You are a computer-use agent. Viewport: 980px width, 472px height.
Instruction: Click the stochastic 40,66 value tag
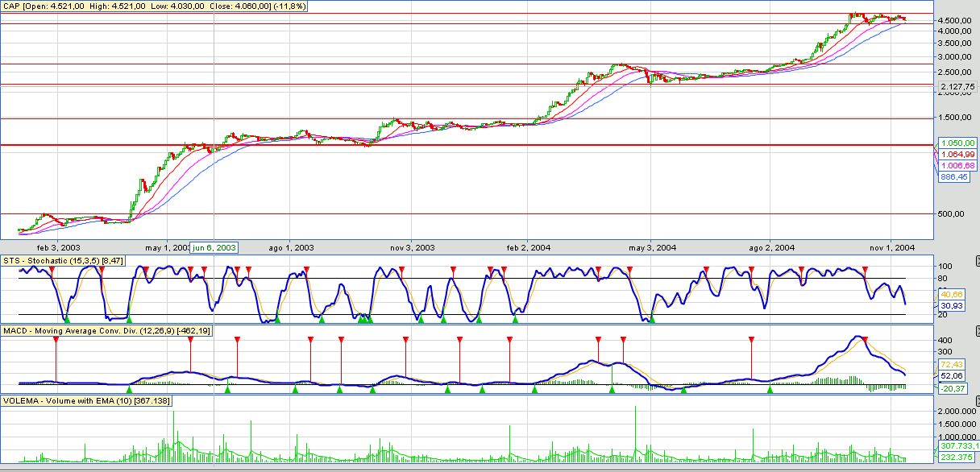[x=952, y=294]
